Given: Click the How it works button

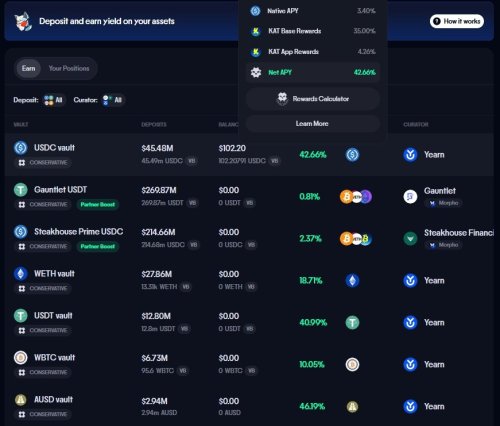Looking at the screenshot, I should click(x=457, y=21).
